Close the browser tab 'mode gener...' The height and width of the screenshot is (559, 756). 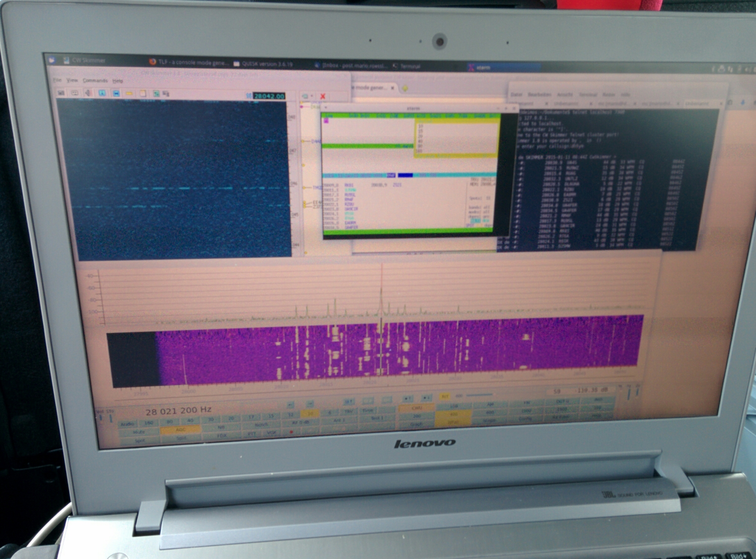point(392,88)
